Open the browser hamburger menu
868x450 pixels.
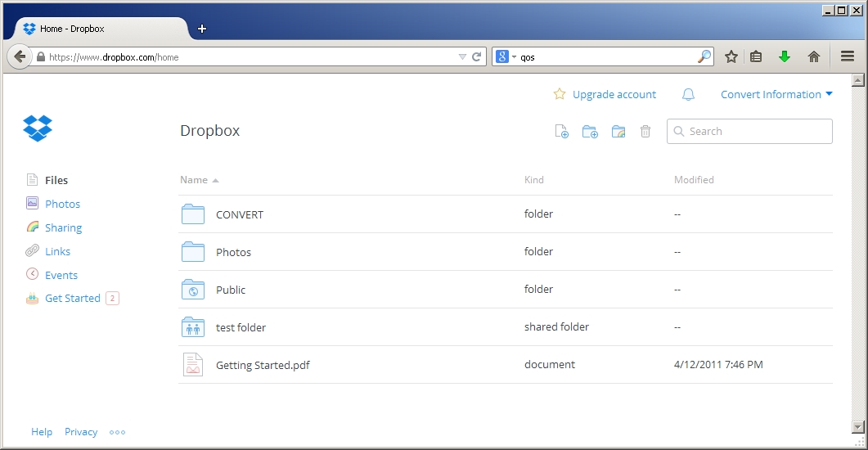847,56
